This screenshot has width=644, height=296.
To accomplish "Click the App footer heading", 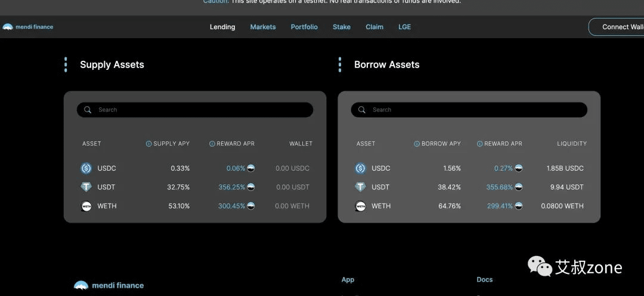I will [x=348, y=279].
